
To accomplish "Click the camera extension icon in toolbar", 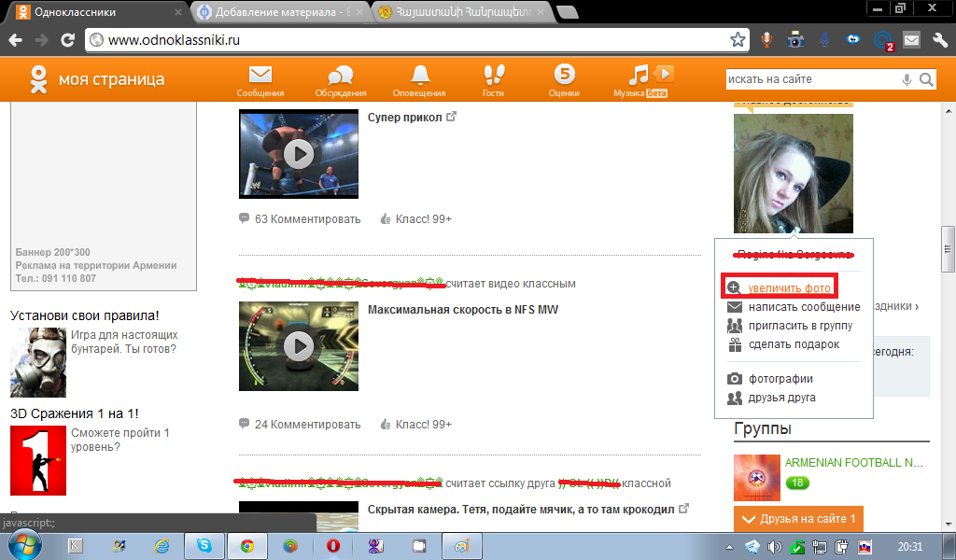I will pyautogui.click(x=795, y=40).
